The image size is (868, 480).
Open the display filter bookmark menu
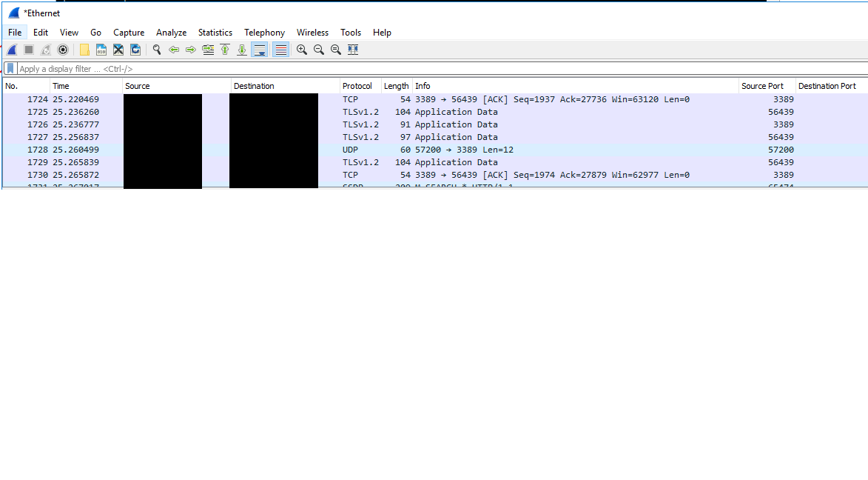10,69
